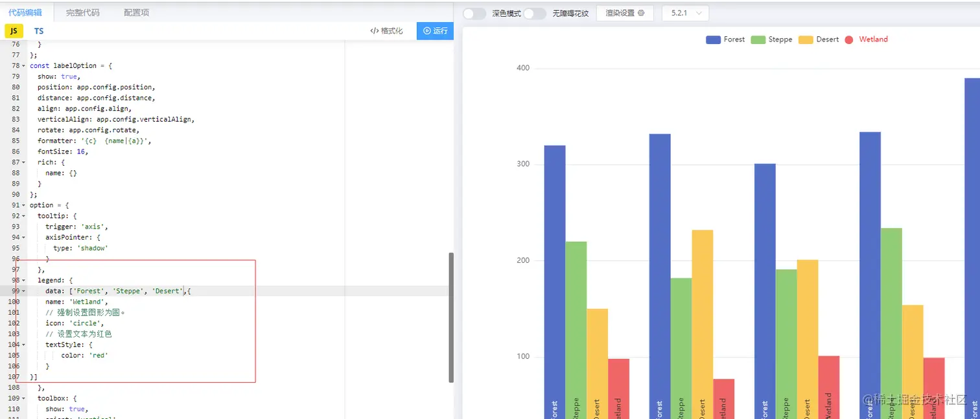Image resolution: width=980 pixels, height=419 pixels.
Task: Click the 300 y-axis label
Action: pos(523,164)
